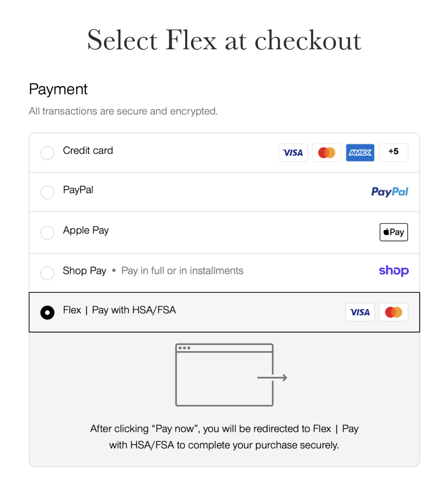Click the 'Flex | Pay with HSA/FSA' label
Screen dimensions: 448x478
(119, 310)
